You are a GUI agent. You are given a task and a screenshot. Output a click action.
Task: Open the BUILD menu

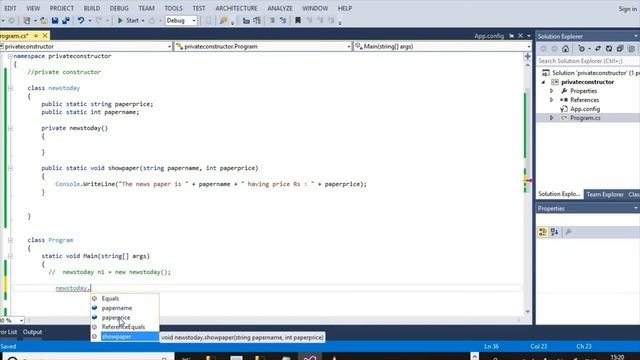pos(92,8)
